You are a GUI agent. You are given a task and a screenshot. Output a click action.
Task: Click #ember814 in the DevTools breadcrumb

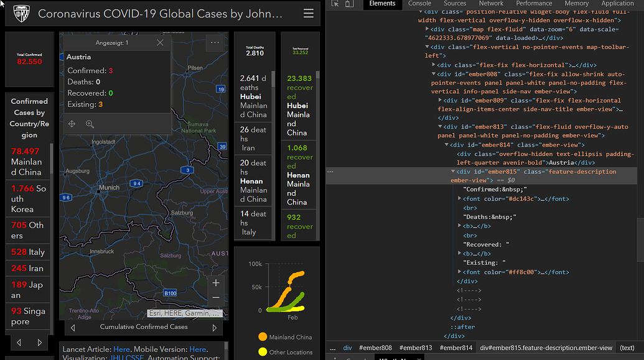456,348
